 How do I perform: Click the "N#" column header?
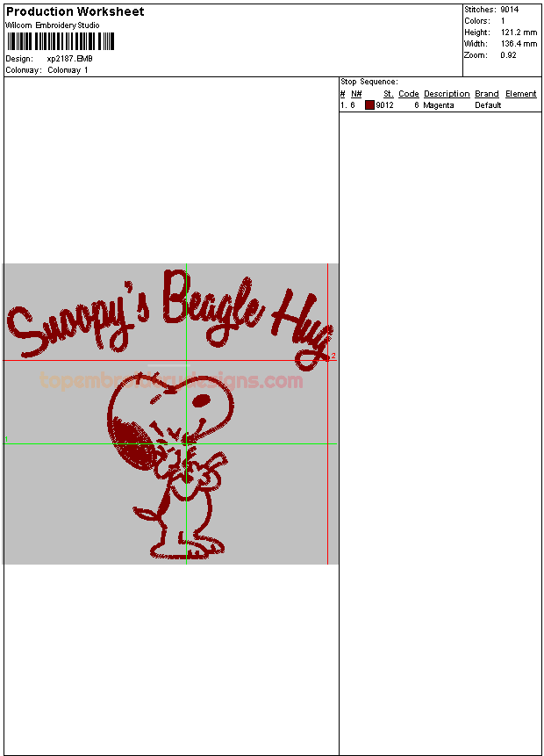click(x=356, y=94)
